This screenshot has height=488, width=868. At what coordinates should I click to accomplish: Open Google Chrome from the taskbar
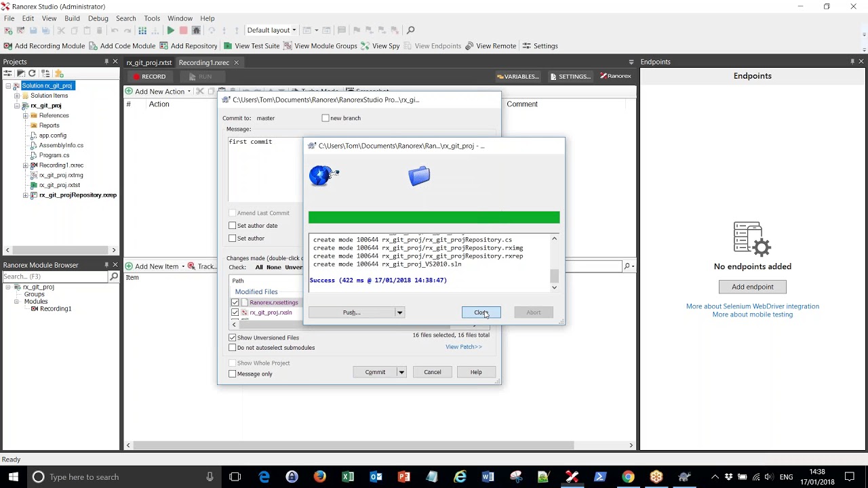[x=628, y=477]
